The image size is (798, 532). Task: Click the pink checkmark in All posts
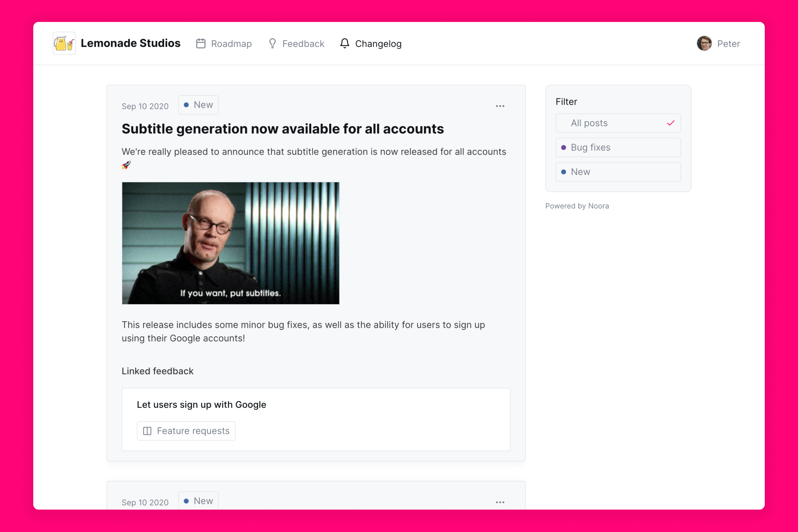670,123
